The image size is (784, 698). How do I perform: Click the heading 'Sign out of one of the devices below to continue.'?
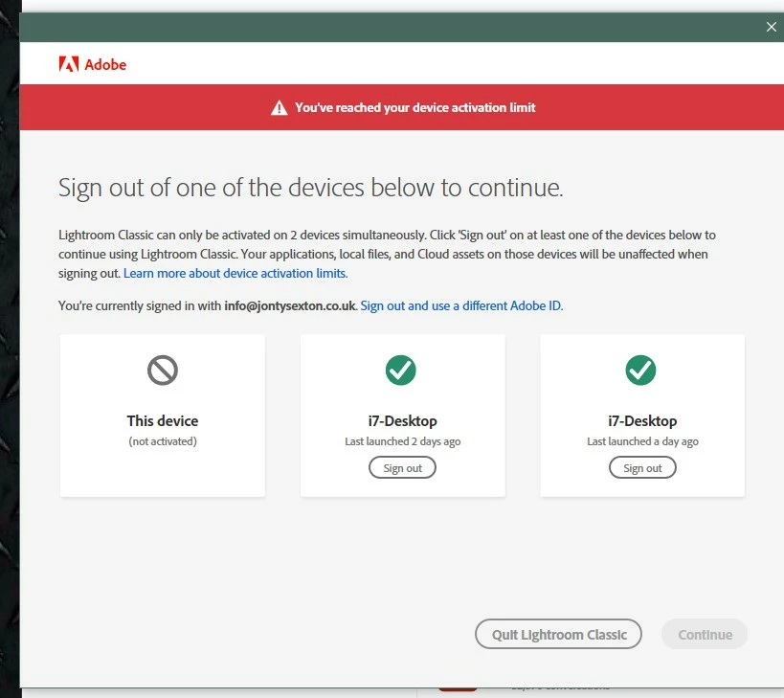point(310,188)
